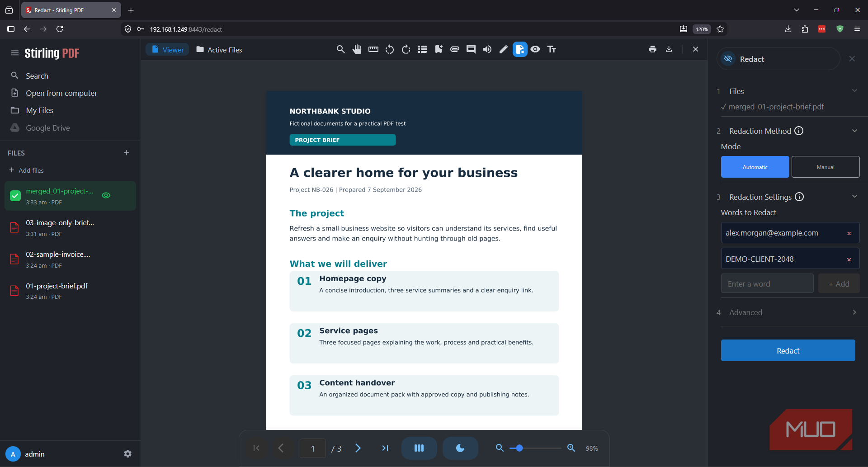This screenshot has height=467, width=868.
Task: Select the hand pan tool
Action: (357, 49)
